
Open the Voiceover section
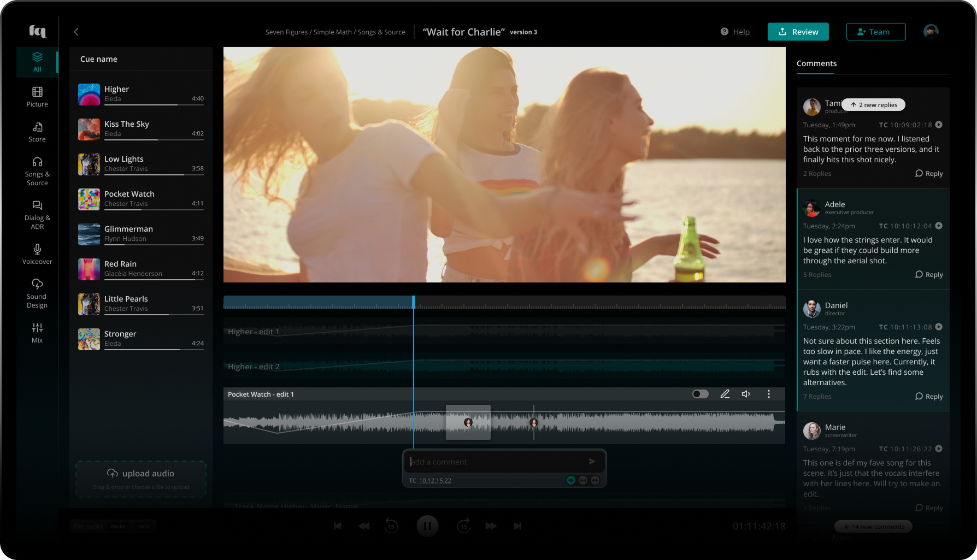[37, 254]
